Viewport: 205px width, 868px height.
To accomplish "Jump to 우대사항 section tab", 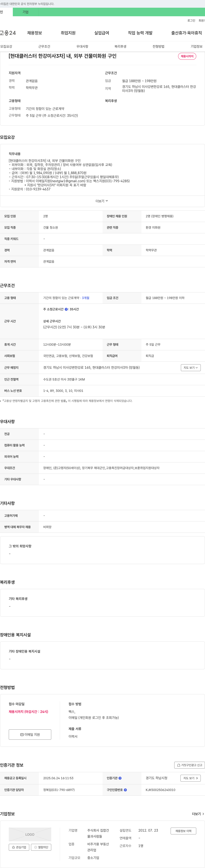I will 82,46.
